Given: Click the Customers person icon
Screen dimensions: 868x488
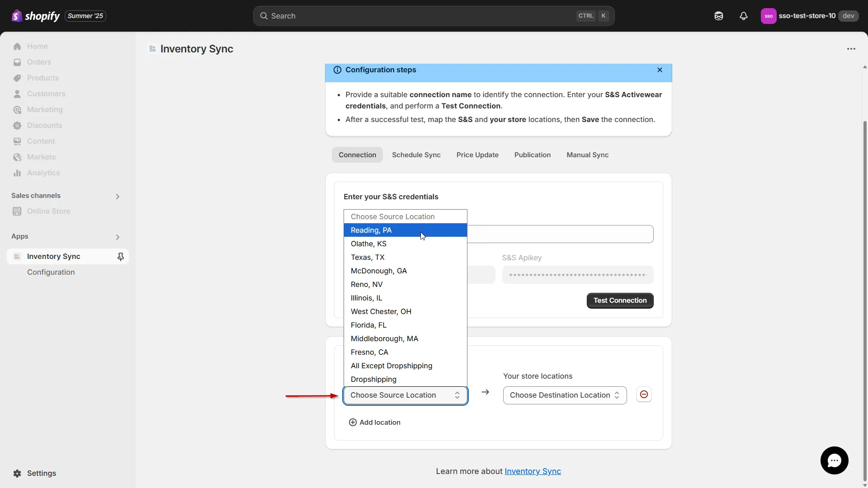Looking at the screenshot, I should [x=17, y=94].
